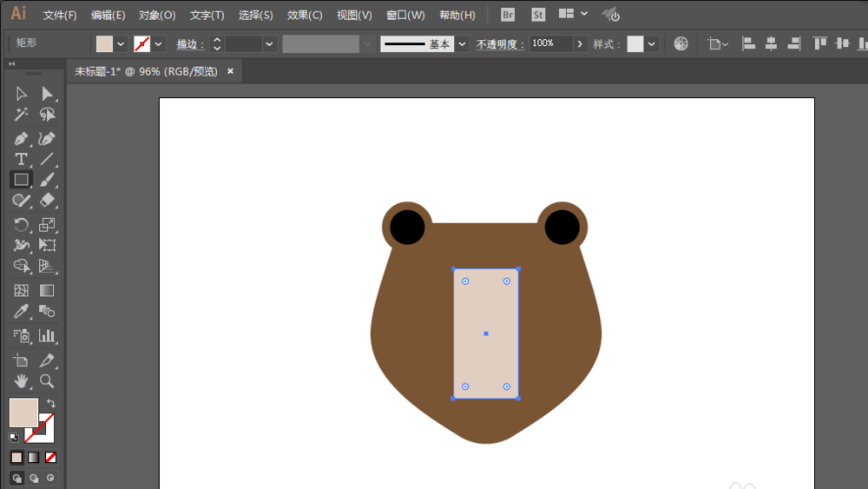868x489 pixels.
Task: Swap fill and stroke colors
Action: (x=51, y=403)
